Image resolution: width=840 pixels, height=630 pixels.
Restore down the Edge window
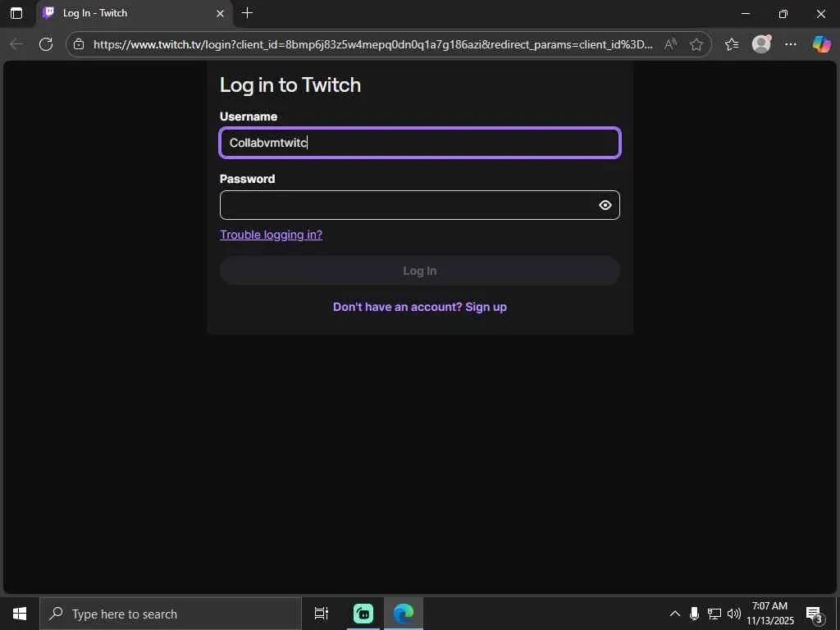coord(783,13)
